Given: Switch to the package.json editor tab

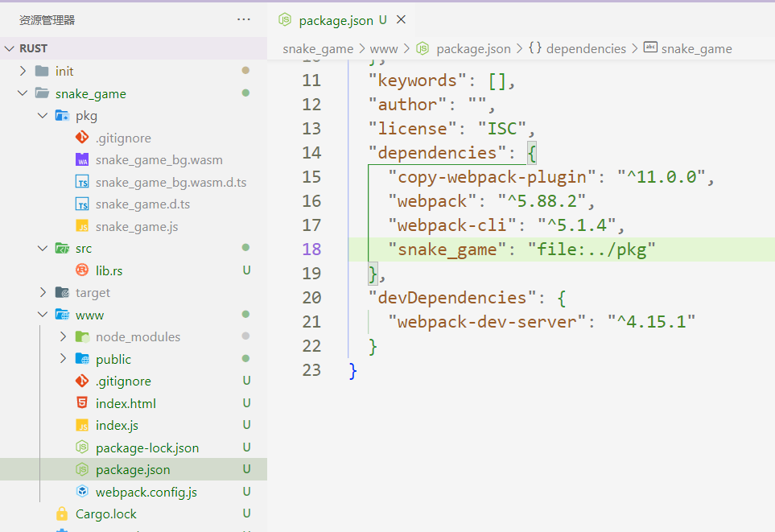Looking at the screenshot, I should pos(336,20).
